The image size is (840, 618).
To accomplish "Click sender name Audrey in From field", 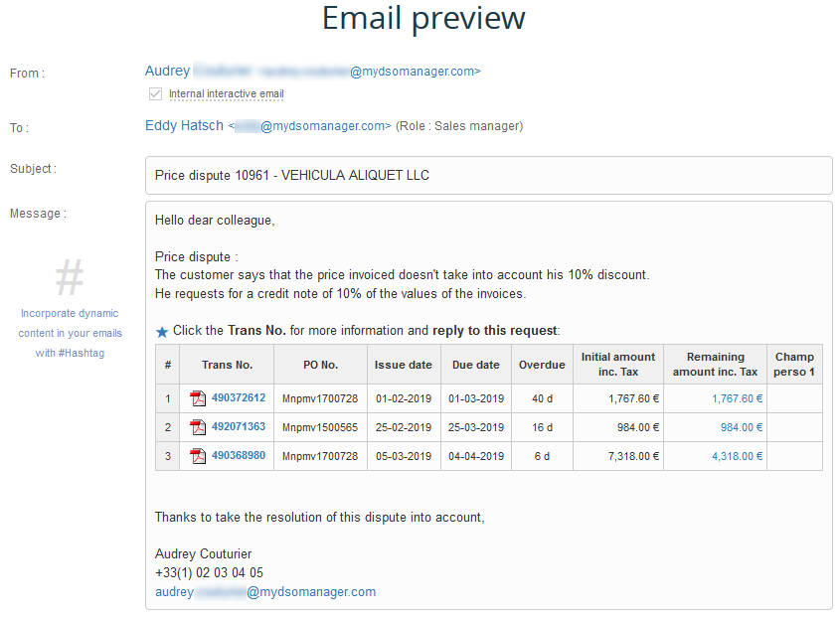I will click(x=167, y=72).
